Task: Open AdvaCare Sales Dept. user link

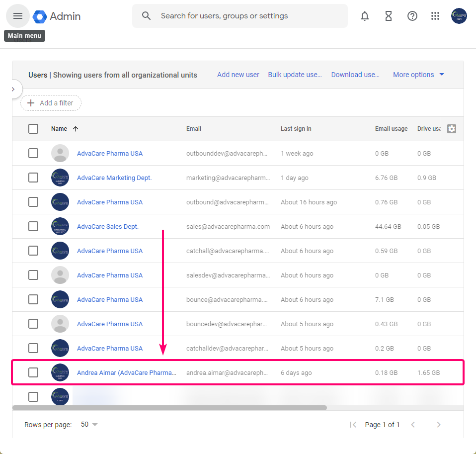Action: click(x=108, y=226)
